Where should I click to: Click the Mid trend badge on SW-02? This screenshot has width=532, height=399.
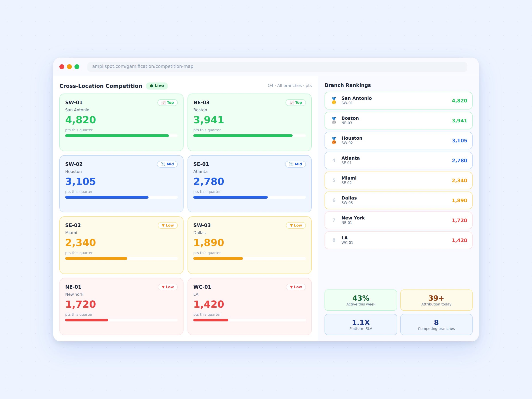167,164
